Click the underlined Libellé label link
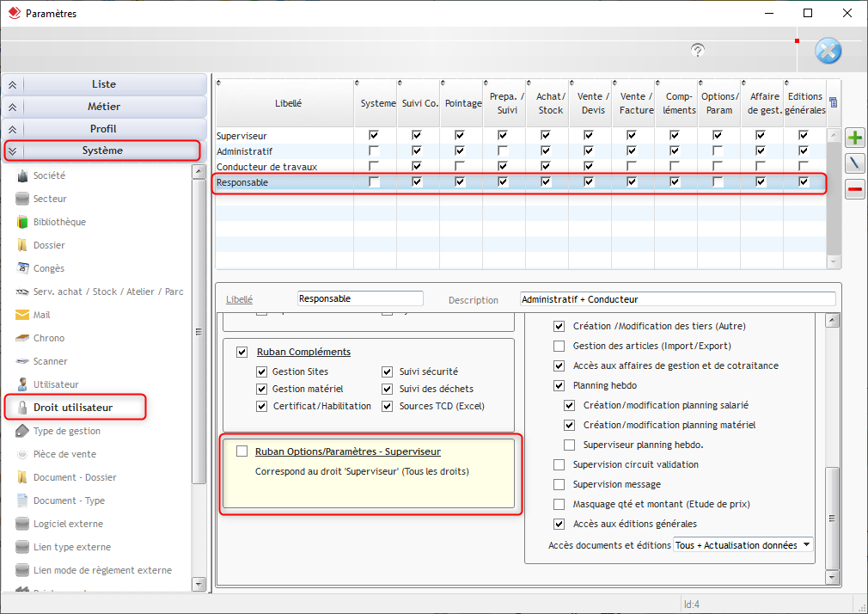Image resolution: width=868 pixels, height=614 pixels. (x=239, y=300)
